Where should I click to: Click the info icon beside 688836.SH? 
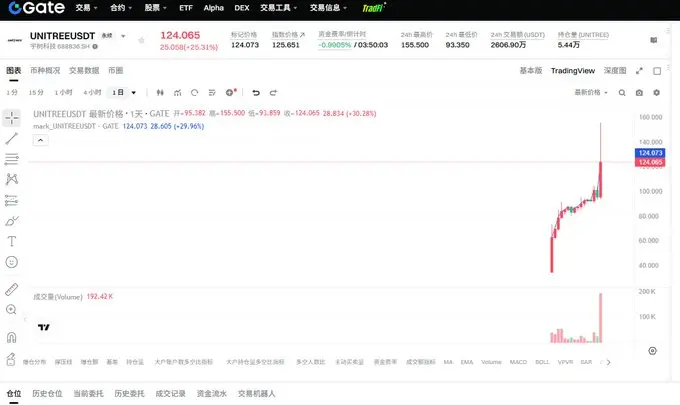click(95, 46)
